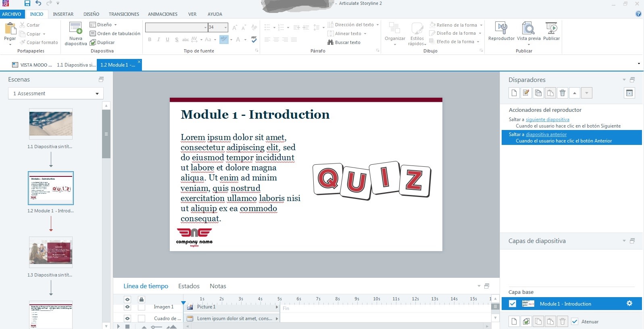Open the font name combo box
This screenshot has height=329, width=644.
click(176, 27)
